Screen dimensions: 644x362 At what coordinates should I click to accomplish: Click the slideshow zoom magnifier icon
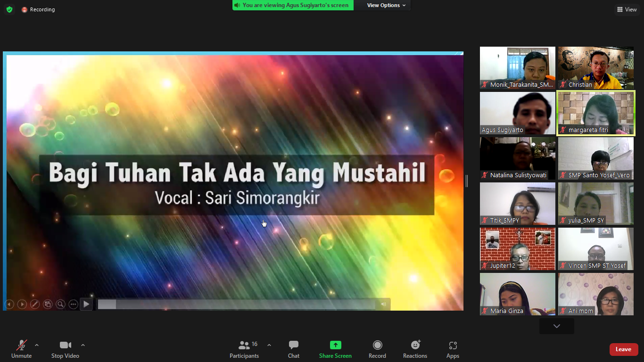point(60,304)
